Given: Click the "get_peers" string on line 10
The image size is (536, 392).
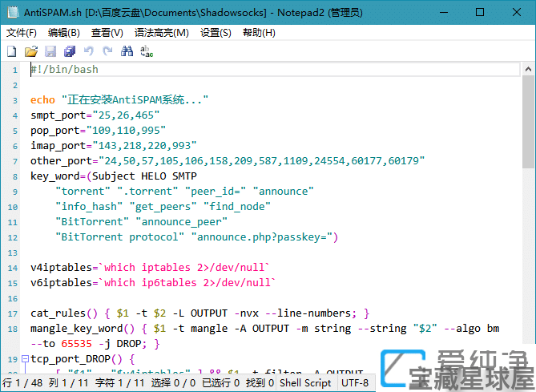Looking at the screenshot, I should click(x=163, y=207).
